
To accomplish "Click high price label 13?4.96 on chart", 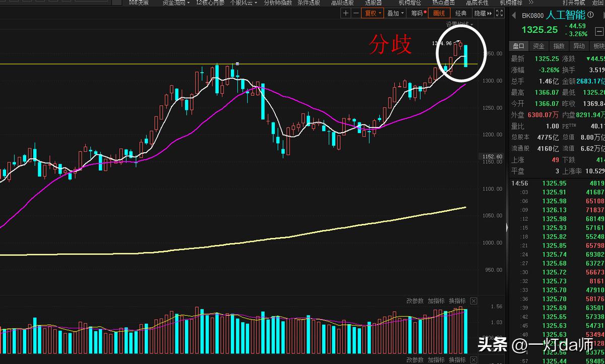I will (x=442, y=43).
